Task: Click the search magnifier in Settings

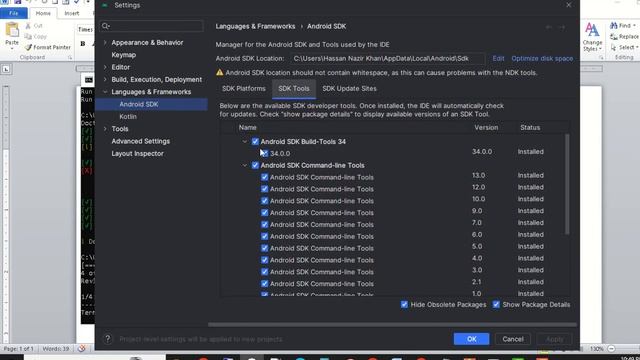Action: (106, 26)
